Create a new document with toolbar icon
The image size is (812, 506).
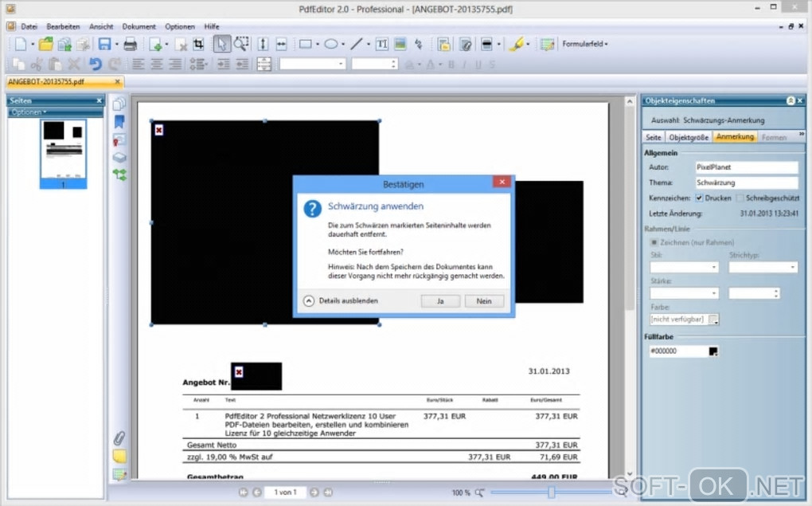(x=21, y=44)
